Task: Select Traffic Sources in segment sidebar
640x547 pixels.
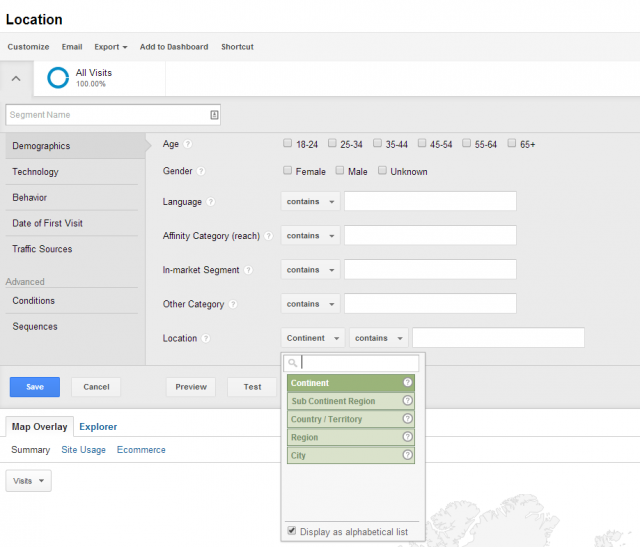Action: (71, 249)
